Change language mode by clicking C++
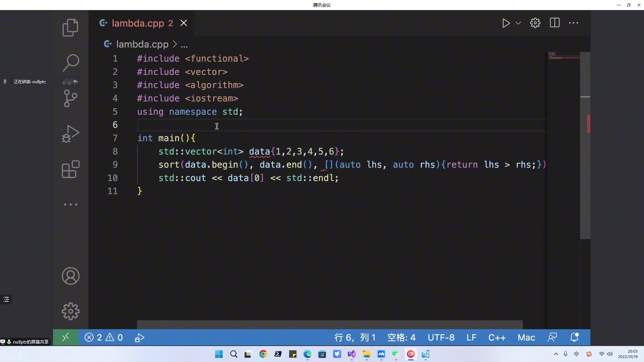Image resolution: width=644 pixels, height=362 pixels. pyautogui.click(x=497, y=338)
